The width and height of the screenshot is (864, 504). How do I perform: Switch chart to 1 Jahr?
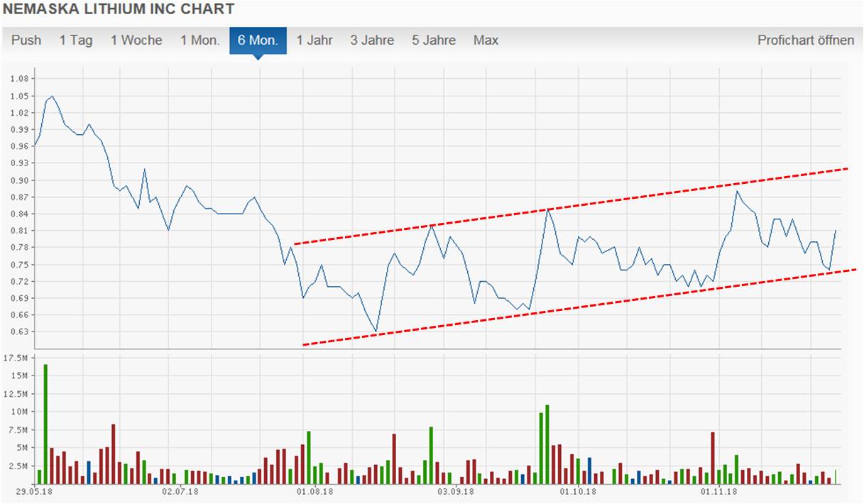click(x=315, y=40)
